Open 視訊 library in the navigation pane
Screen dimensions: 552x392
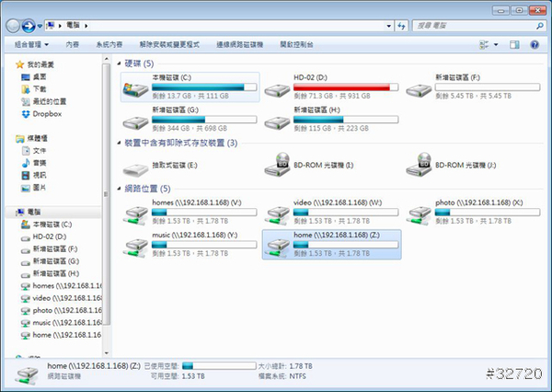click(x=34, y=175)
